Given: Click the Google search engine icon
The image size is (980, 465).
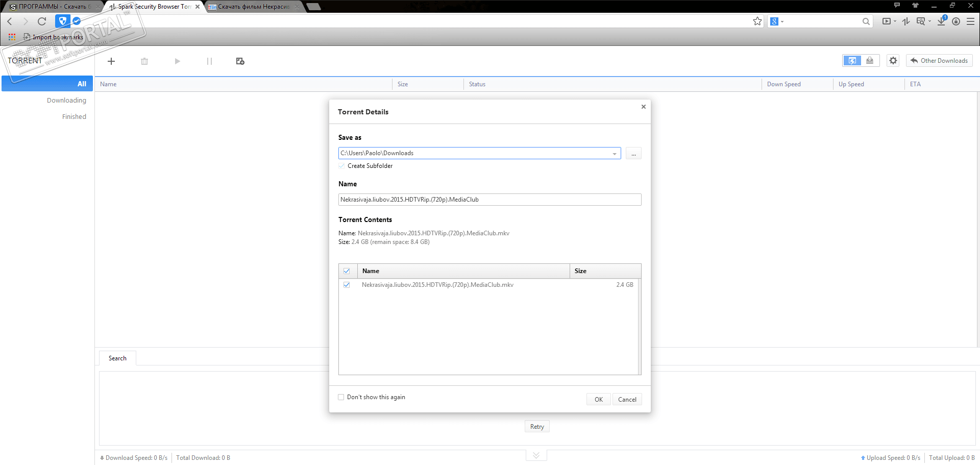Looking at the screenshot, I should point(774,21).
